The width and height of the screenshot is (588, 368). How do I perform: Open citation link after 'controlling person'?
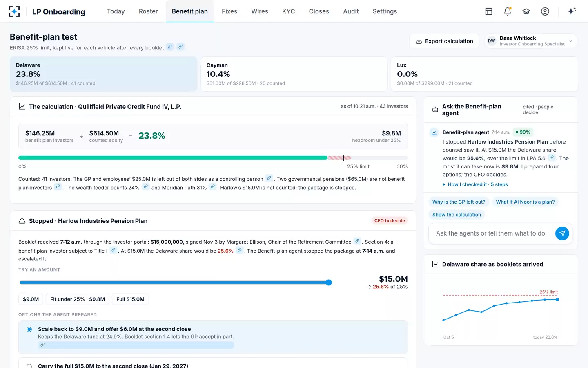tap(269, 178)
